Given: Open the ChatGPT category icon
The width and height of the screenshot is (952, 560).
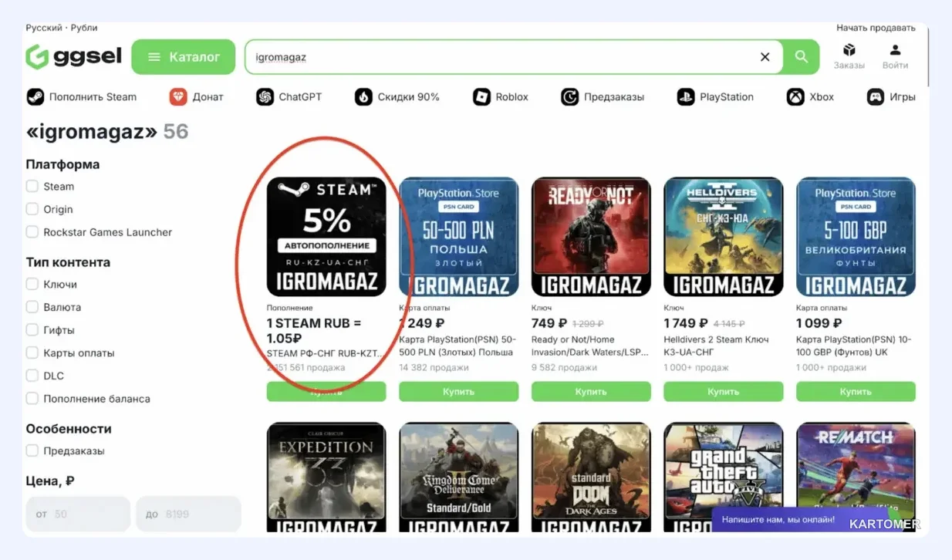Looking at the screenshot, I should tap(265, 97).
